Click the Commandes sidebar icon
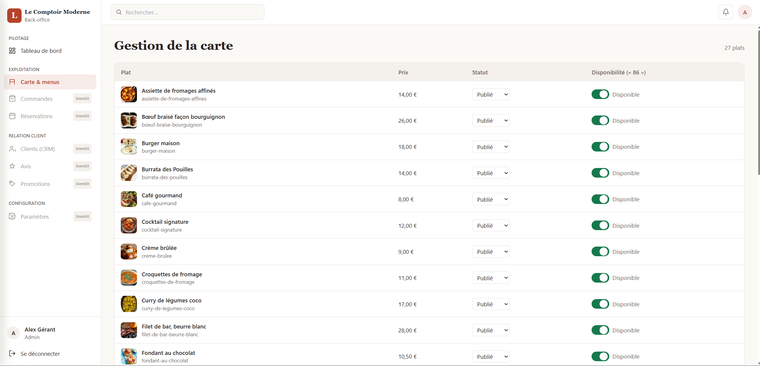The height and width of the screenshot is (366, 760). pos(13,99)
